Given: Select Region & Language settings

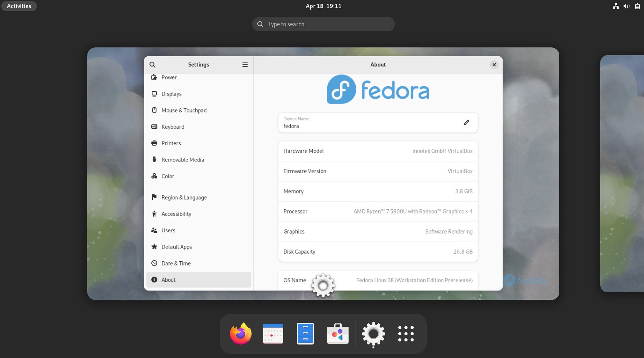Looking at the screenshot, I should [x=184, y=197].
